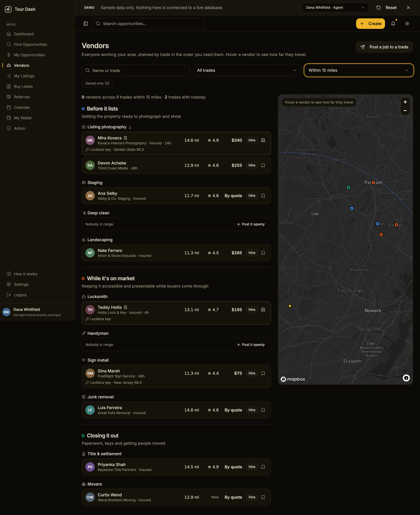Image resolution: width=420 pixels, height=515 pixels.
Task: Zoom out on the map
Action: click(405, 111)
